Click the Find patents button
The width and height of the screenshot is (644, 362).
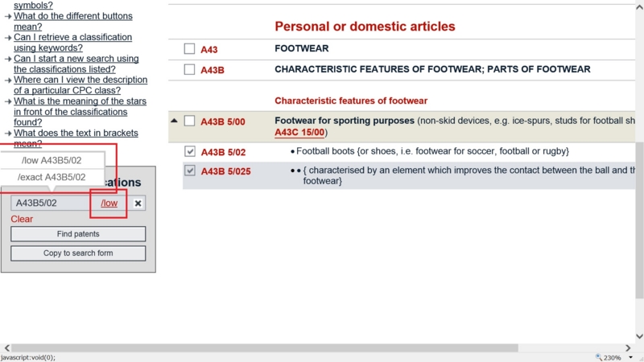78,234
